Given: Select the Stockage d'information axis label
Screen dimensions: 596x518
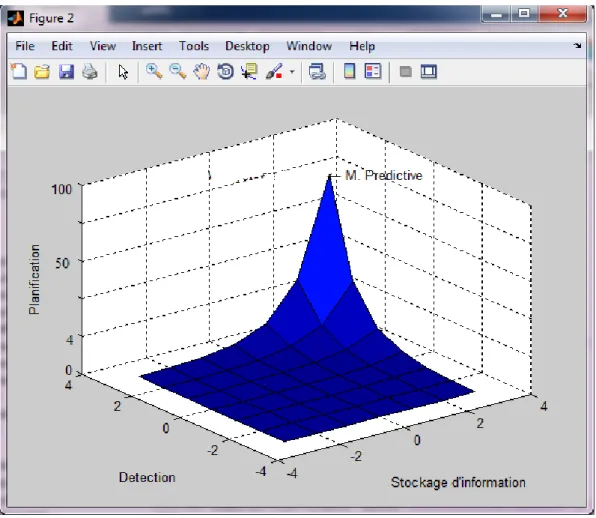Looking at the screenshot, I should pos(458,482).
